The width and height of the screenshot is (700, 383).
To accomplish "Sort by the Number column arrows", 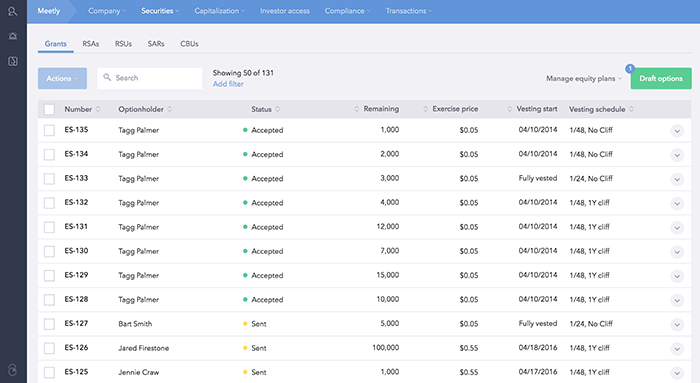I will tap(98, 109).
